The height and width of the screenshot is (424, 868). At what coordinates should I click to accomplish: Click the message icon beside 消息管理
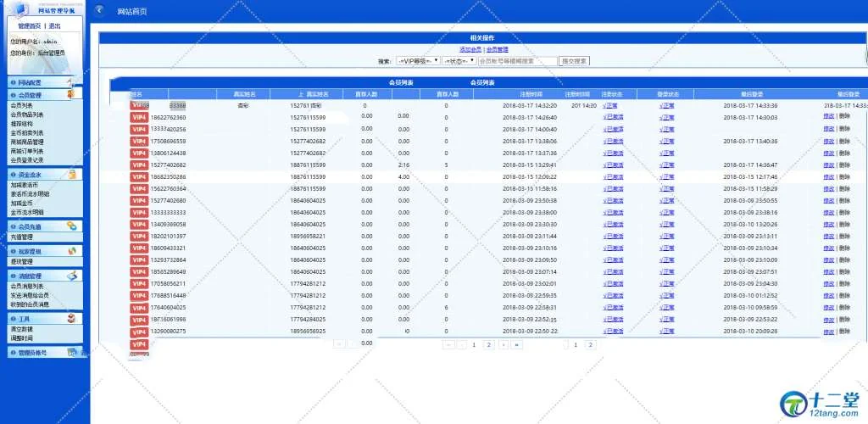click(x=73, y=276)
